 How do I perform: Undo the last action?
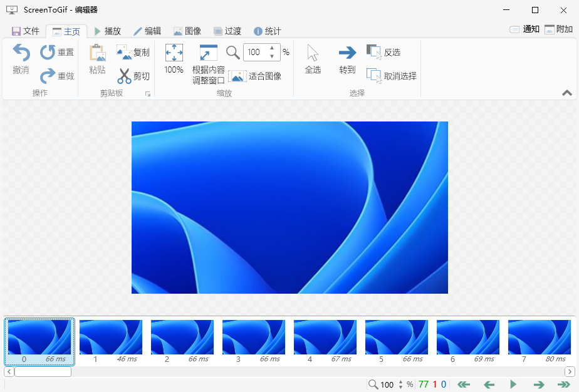click(x=21, y=59)
